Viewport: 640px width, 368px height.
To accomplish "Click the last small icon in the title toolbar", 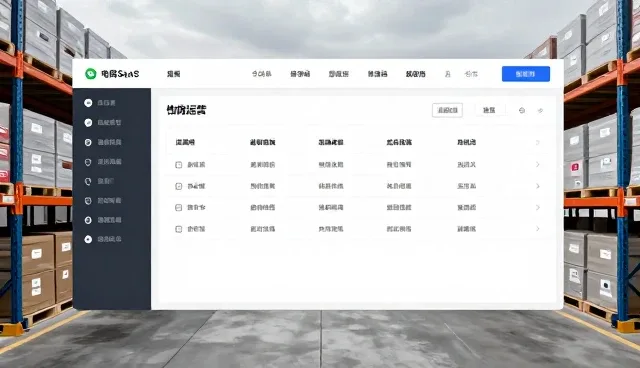I will [x=540, y=110].
